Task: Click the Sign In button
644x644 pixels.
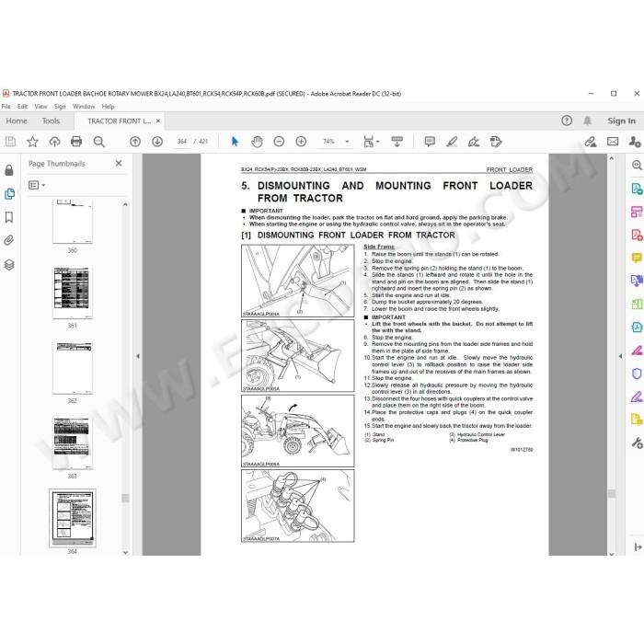Action: (621, 121)
